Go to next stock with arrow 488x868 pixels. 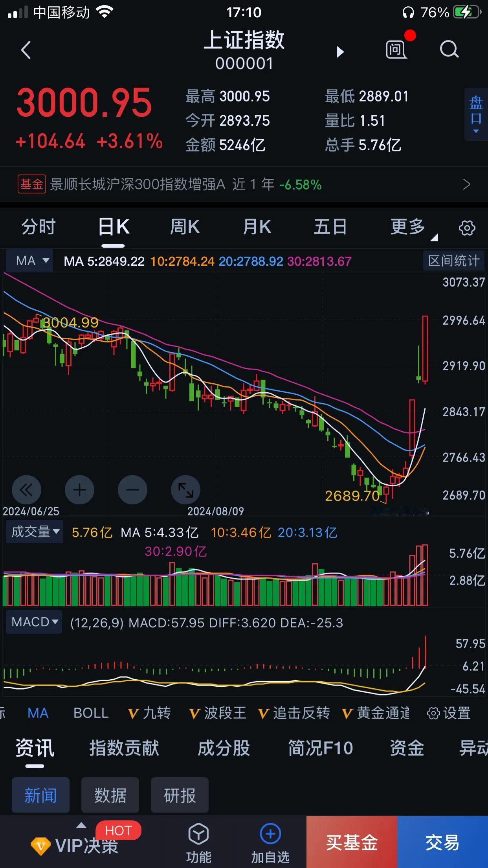340,51
